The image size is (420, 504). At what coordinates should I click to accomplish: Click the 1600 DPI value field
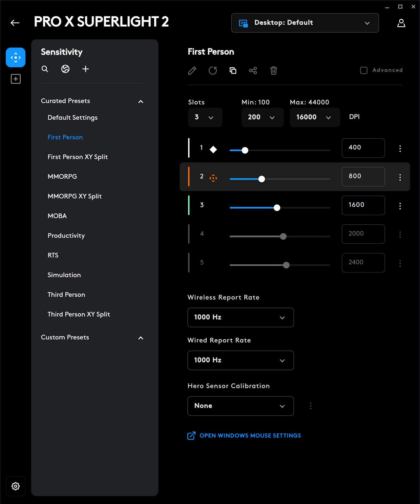tap(363, 205)
